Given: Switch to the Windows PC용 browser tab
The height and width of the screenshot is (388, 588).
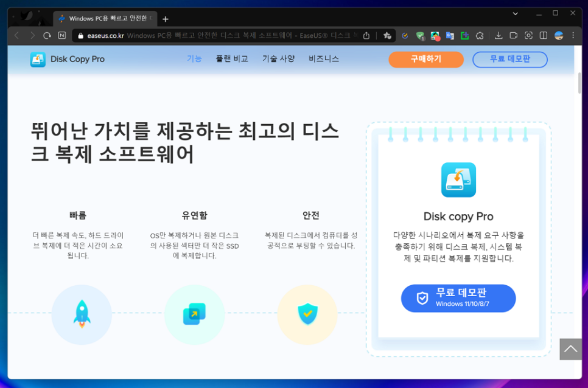Looking at the screenshot, I should 105,18.
